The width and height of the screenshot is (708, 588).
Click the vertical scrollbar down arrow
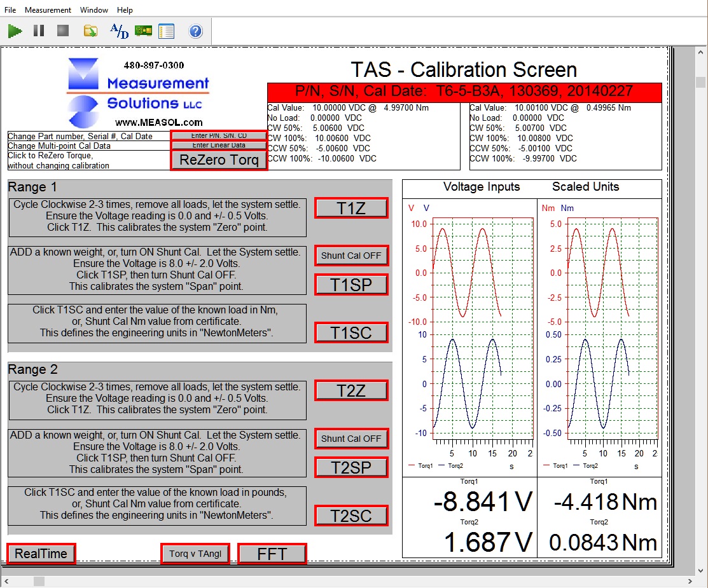coord(701,570)
